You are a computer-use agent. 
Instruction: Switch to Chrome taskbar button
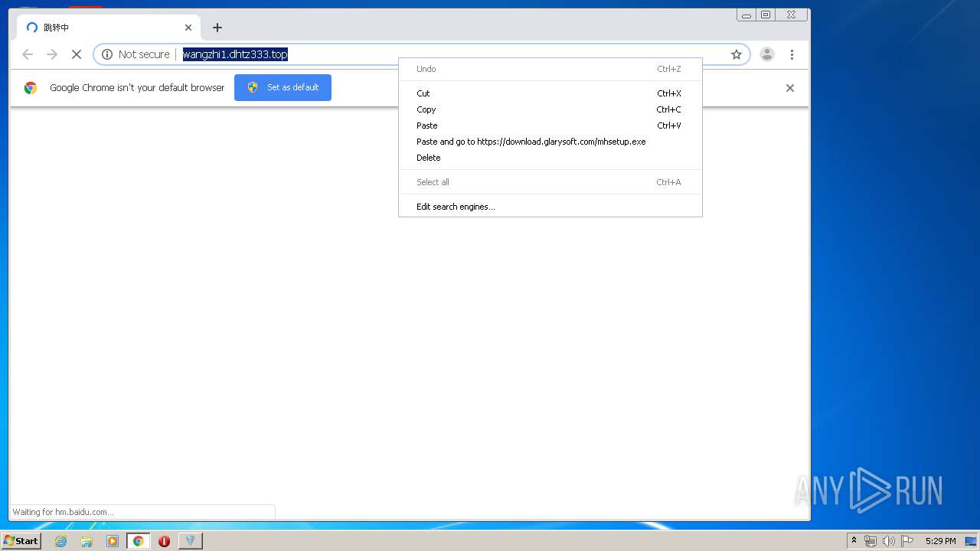(139, 541)
